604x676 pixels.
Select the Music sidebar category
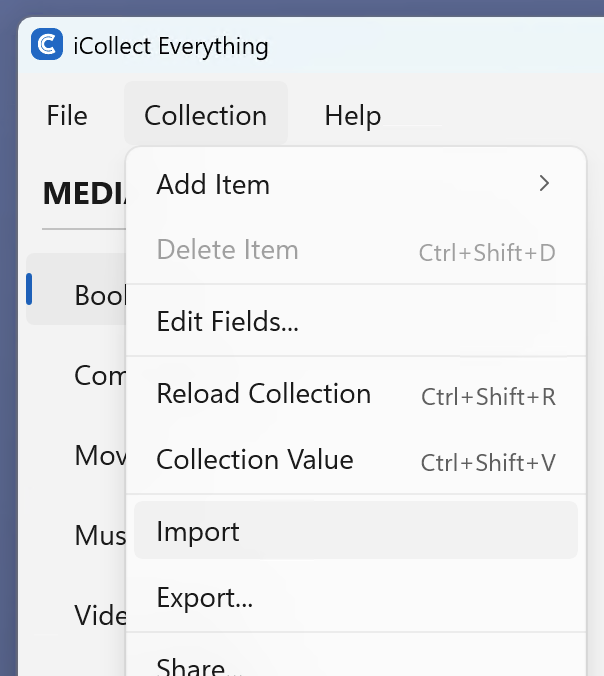(99, 535)
